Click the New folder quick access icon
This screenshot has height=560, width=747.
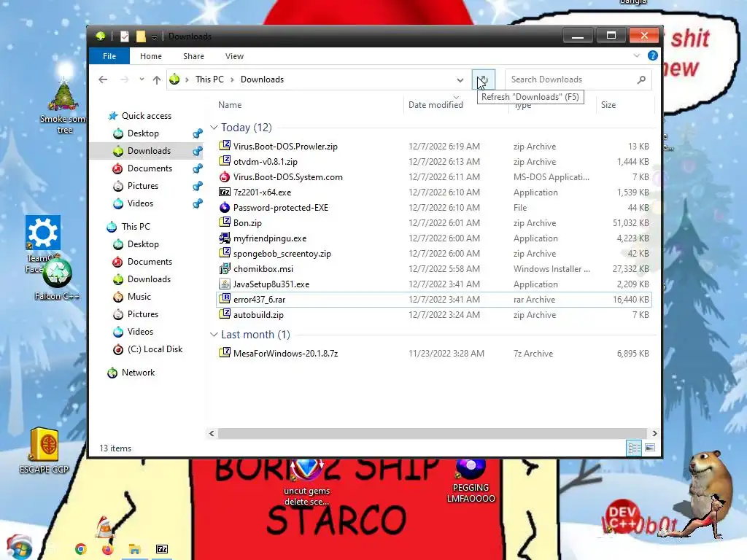pos(141,36)
